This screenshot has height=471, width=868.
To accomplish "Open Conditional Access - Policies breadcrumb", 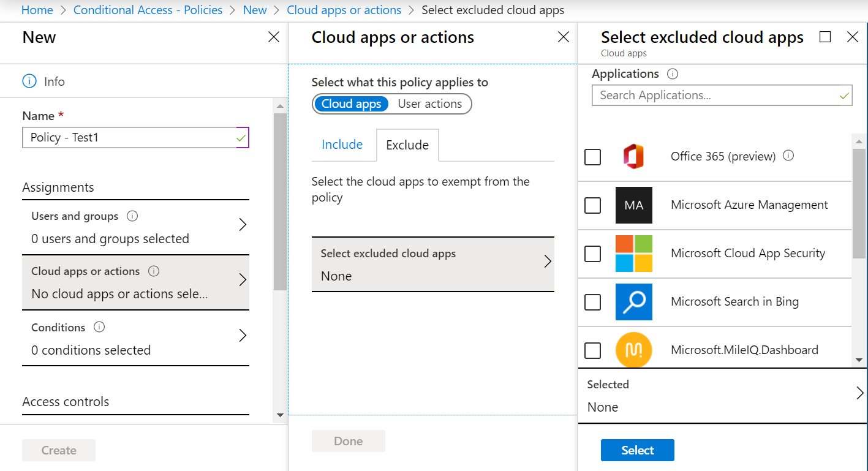I will point(148,10).
